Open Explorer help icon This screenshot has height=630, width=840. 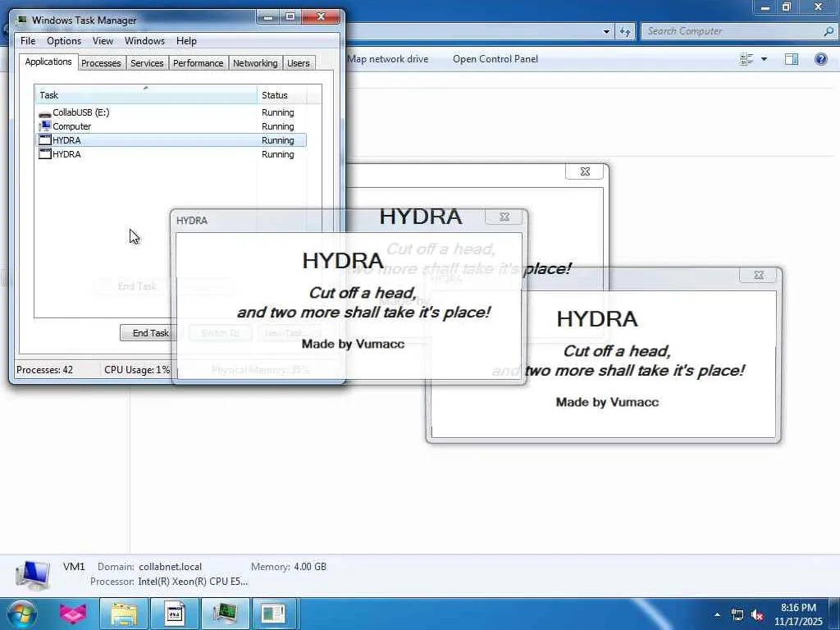(x=820, y=59)
